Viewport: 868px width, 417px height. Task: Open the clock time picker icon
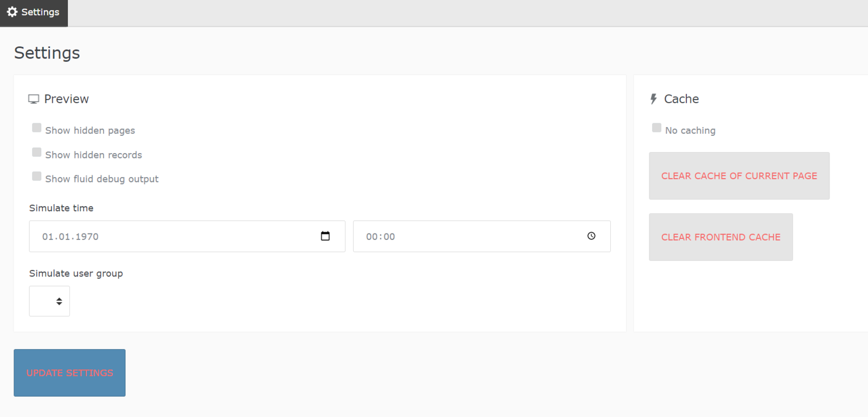(591, 236)
